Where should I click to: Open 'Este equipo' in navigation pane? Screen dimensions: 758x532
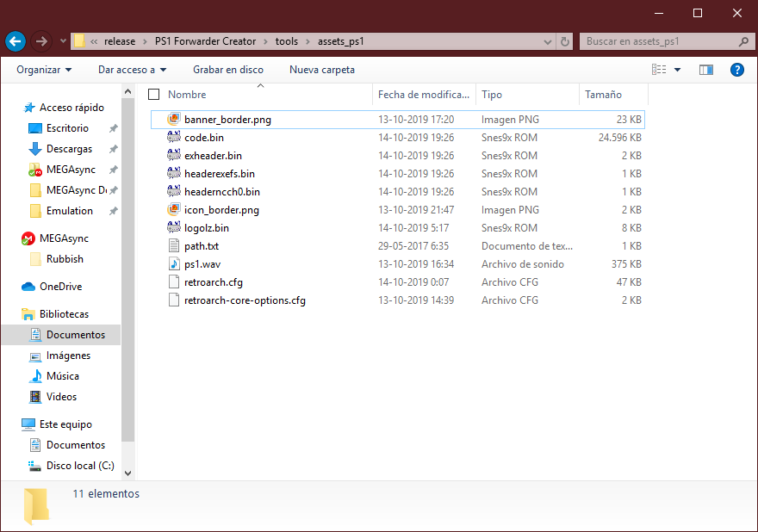65,424
